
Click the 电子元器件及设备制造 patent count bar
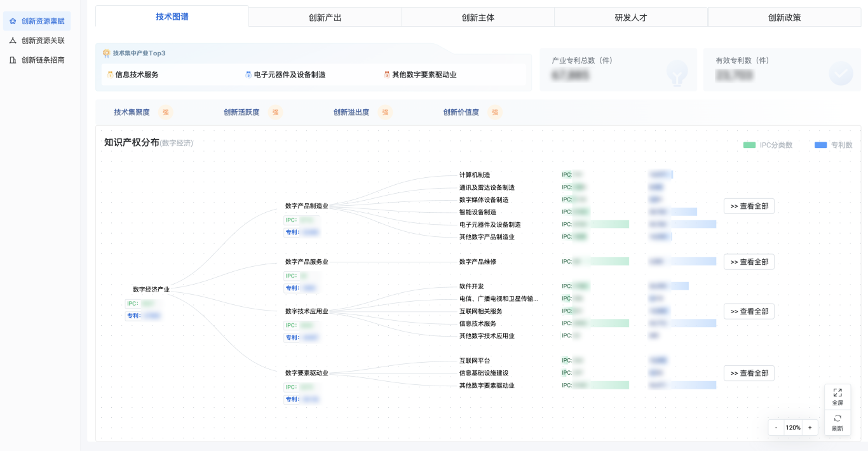pyautogui.click(x=682, y=224)
